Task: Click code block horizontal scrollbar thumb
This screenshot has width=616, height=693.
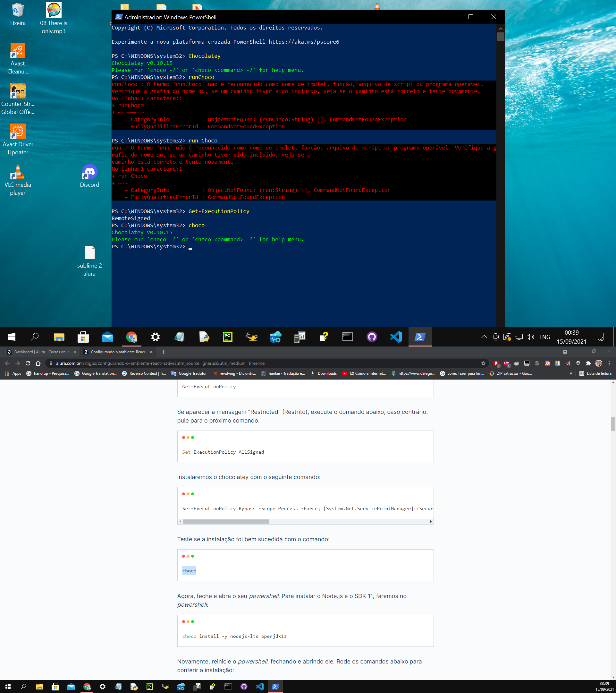Action: click(x=226, y=521)
